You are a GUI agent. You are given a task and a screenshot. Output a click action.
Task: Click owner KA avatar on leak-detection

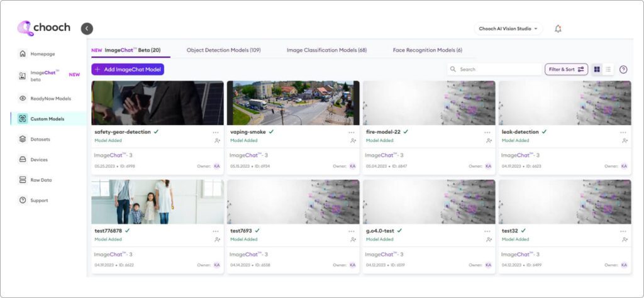[x=625, y=166]
